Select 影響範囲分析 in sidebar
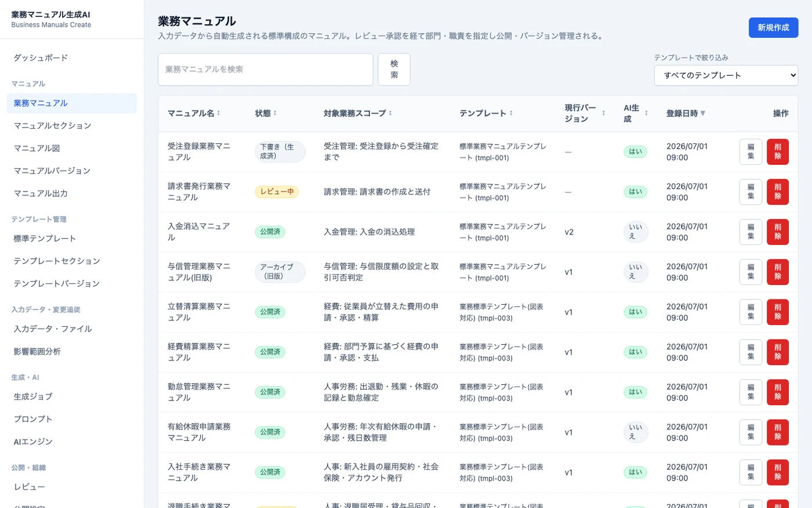 coord(72,352)
